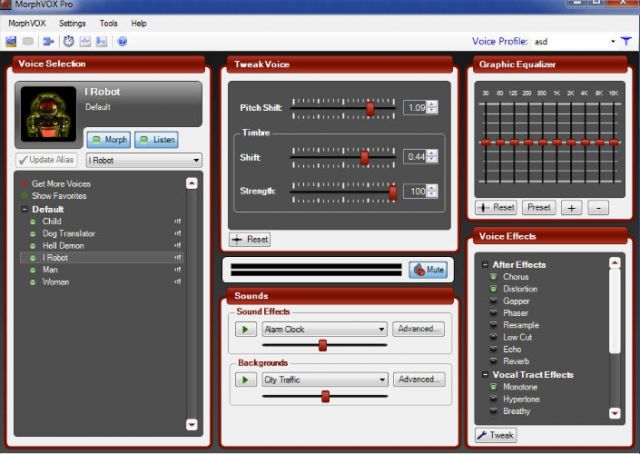Click Advanced for Sound Effects

[418, 329]
